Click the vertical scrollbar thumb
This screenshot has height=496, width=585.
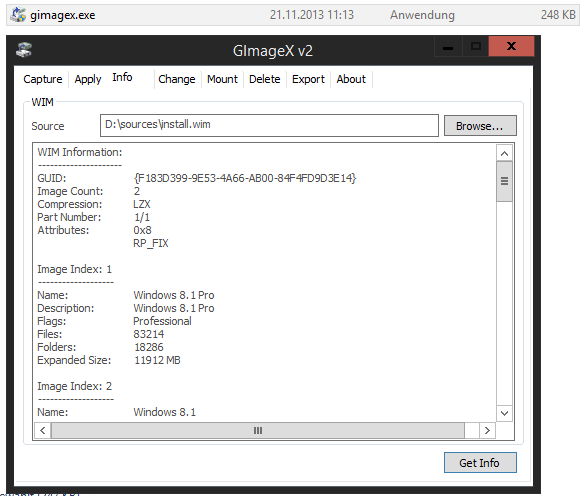504,181
